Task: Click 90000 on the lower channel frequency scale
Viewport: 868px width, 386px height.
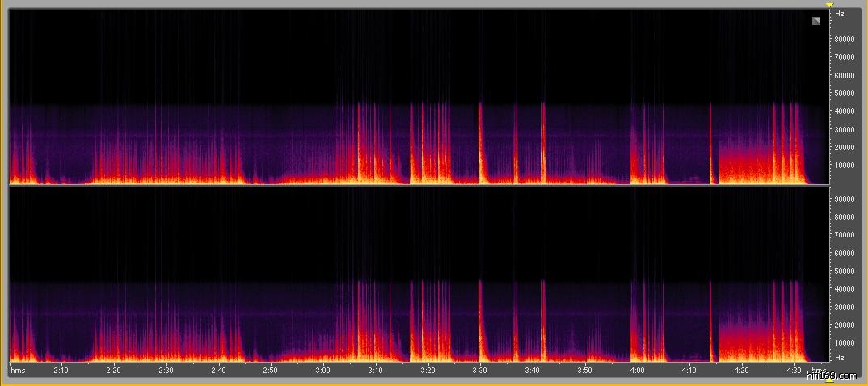Action: click(x=845, y=199)
